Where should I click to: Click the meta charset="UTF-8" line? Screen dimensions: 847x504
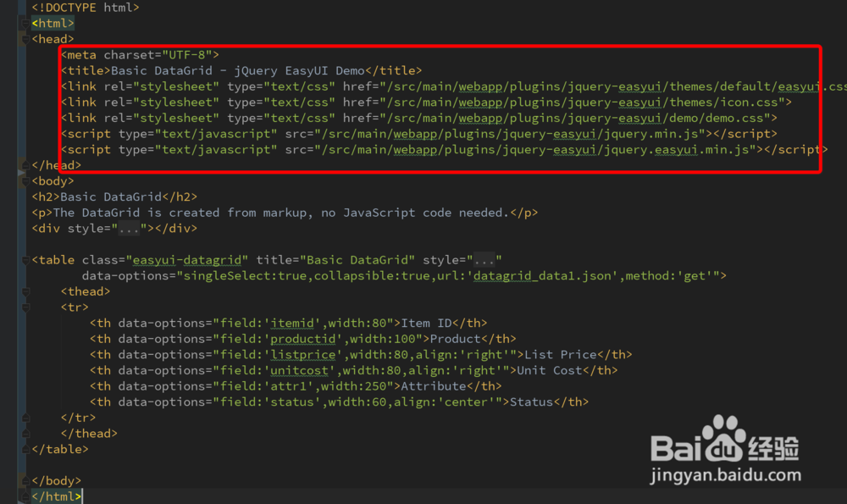coord(140,54)
